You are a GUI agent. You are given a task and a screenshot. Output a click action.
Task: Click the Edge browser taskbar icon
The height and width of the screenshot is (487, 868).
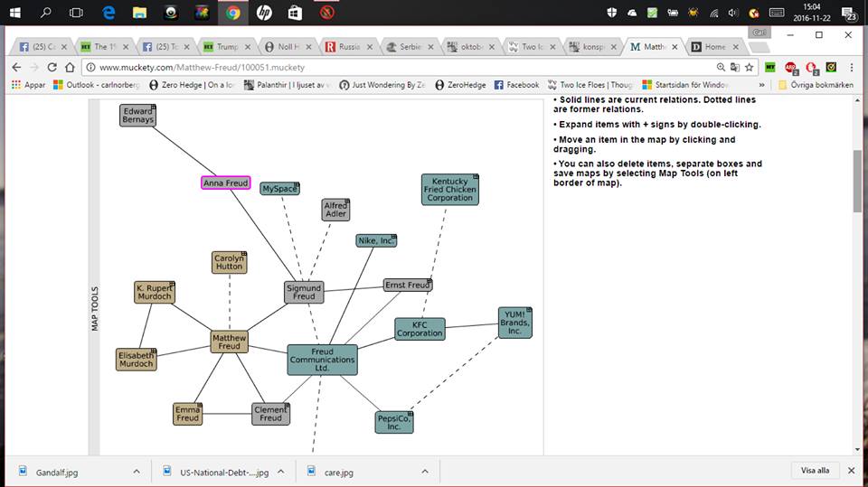[x=108, y=13]
